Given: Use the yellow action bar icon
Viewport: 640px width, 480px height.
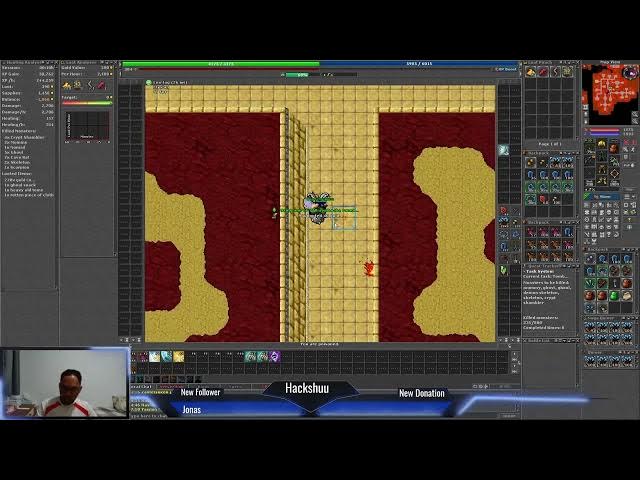Looking at the screenshot, I should coord(178,356).
